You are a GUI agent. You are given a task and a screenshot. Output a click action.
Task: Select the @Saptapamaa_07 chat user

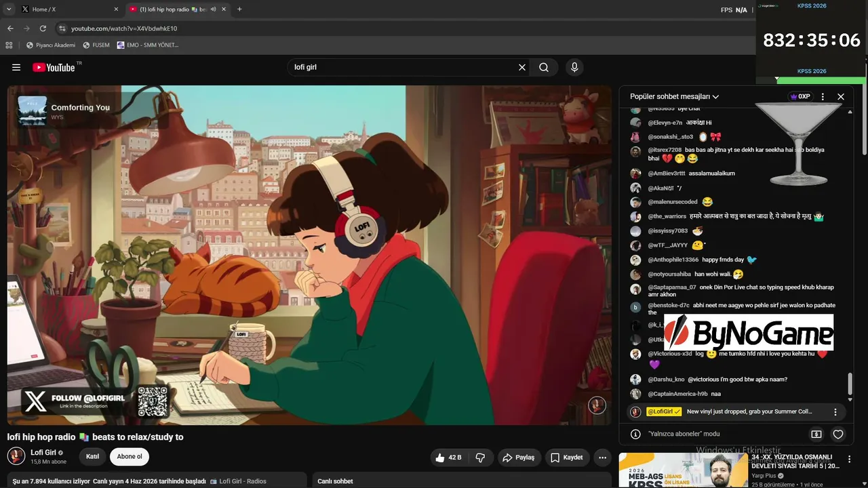pyautogui.click(x=672, y=287)
